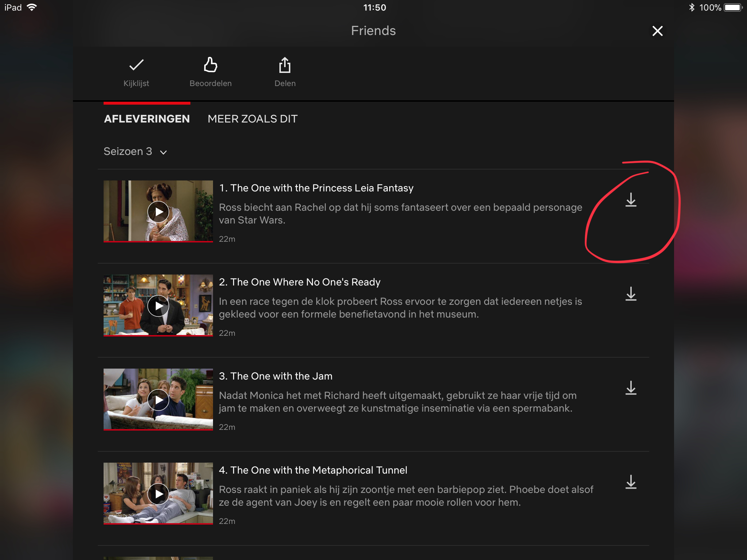This screenshot has height=560, width=747.
Task: Tap the barbiepop description of episode 4
Action: (406, 496)
